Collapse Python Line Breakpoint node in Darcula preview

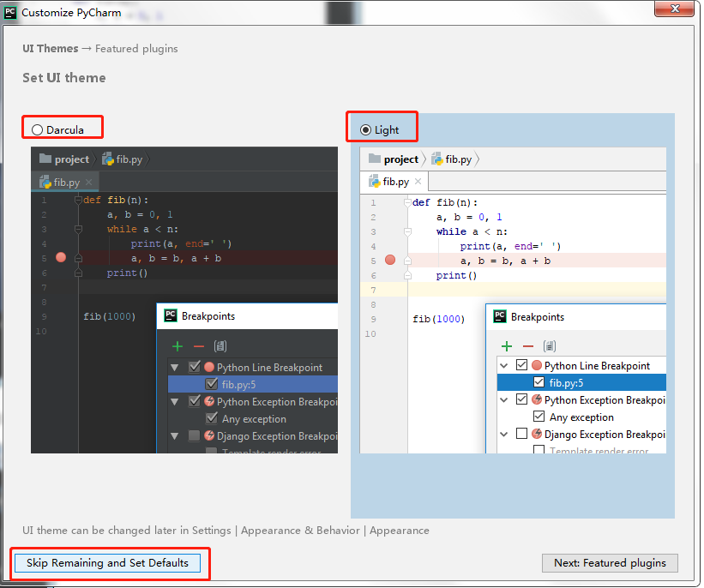[x=175, y=368]
